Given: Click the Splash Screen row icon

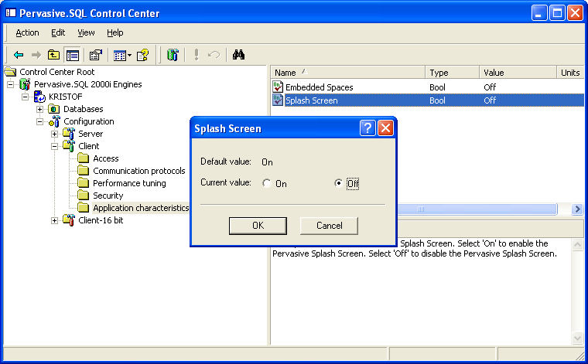Looking at the screenshot, I should (278, 100).
